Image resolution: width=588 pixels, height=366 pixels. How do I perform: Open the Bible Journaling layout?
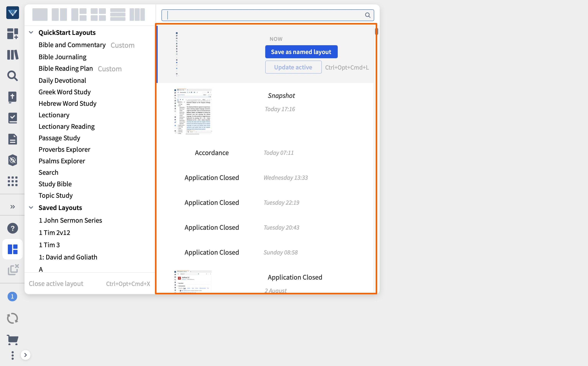(63, 57)
